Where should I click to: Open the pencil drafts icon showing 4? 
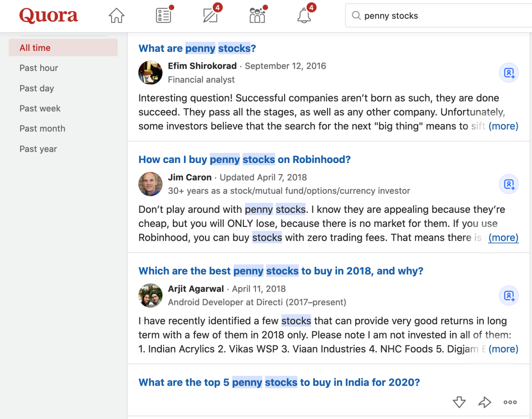pyautogui.click(x=210, y=15)
